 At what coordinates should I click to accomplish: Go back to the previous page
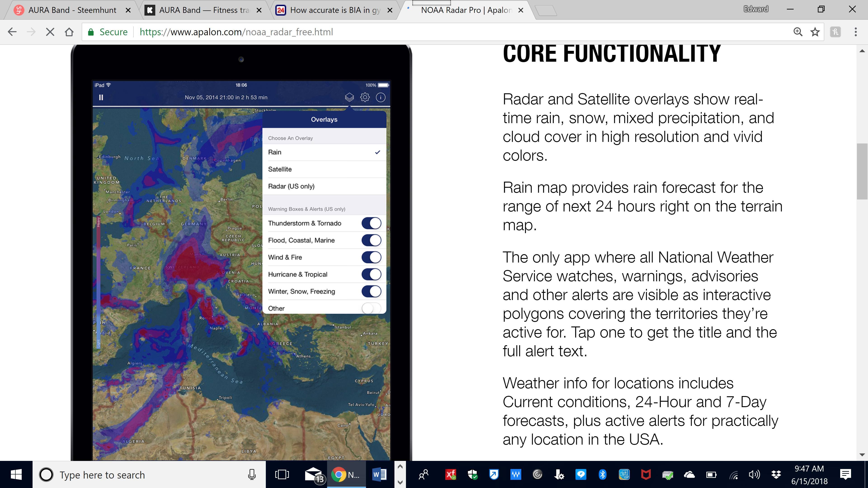(12, 32)
